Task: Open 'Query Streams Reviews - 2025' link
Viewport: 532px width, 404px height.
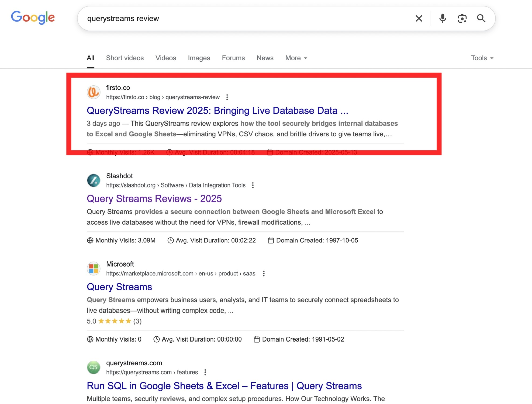Action: [154, 199]
